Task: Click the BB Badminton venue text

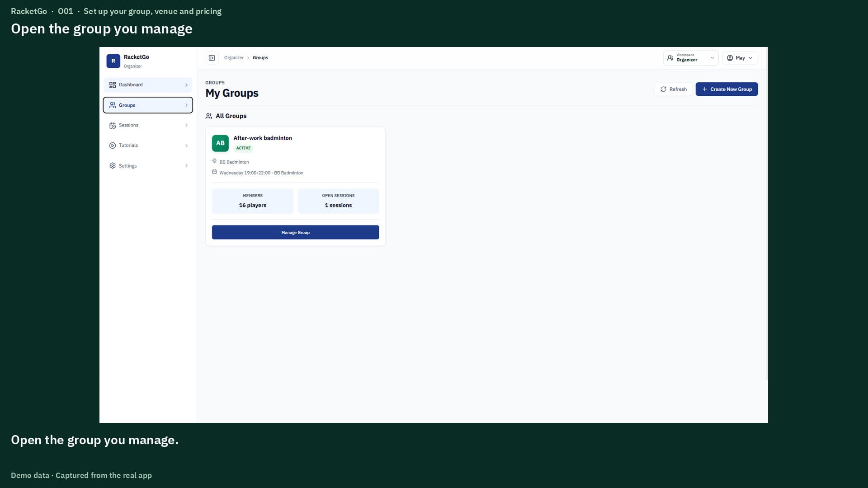Action: [234, 162]
